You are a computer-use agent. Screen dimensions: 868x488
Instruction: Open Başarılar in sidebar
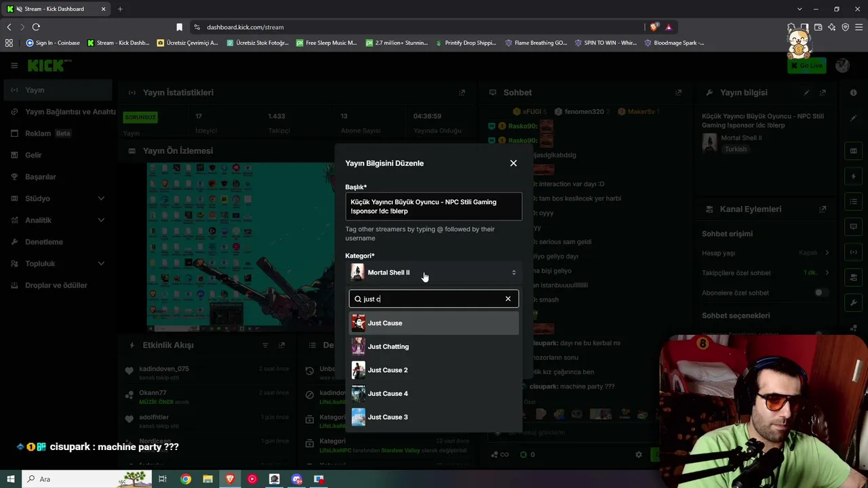[57, 177]
